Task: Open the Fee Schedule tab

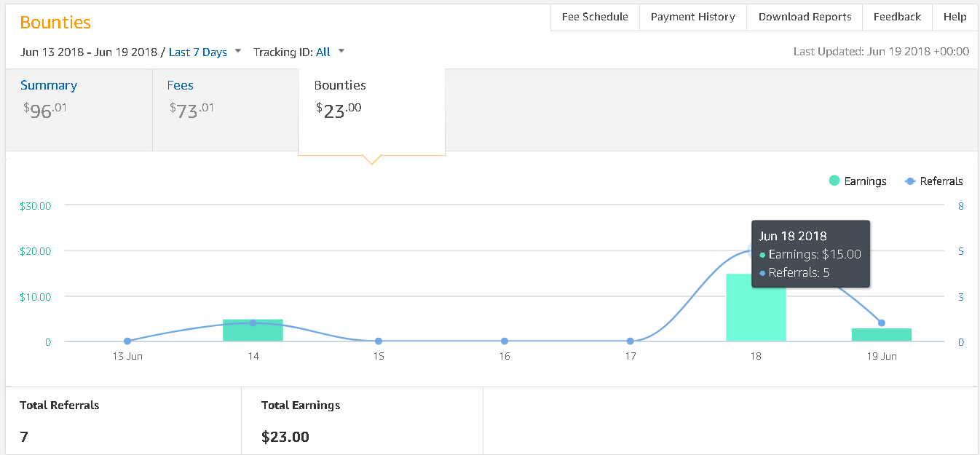Action: point(595,17)
